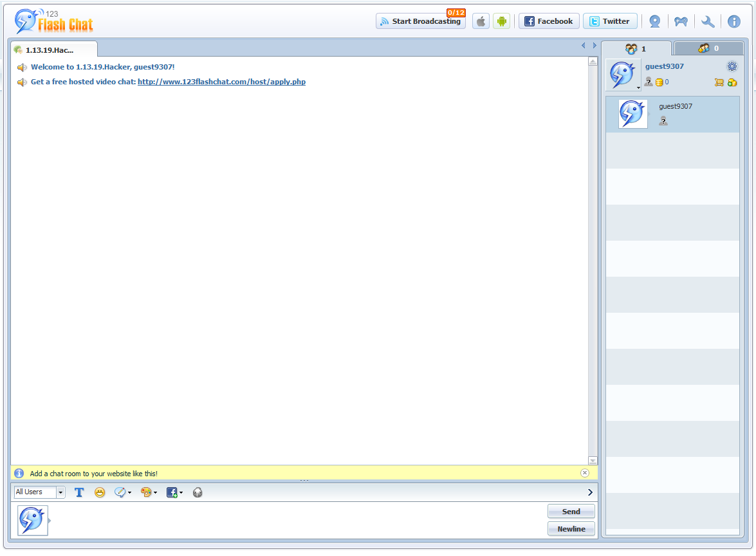Select the webcam video icon
Screen dimensions: 756x556
tap(655, 21)
